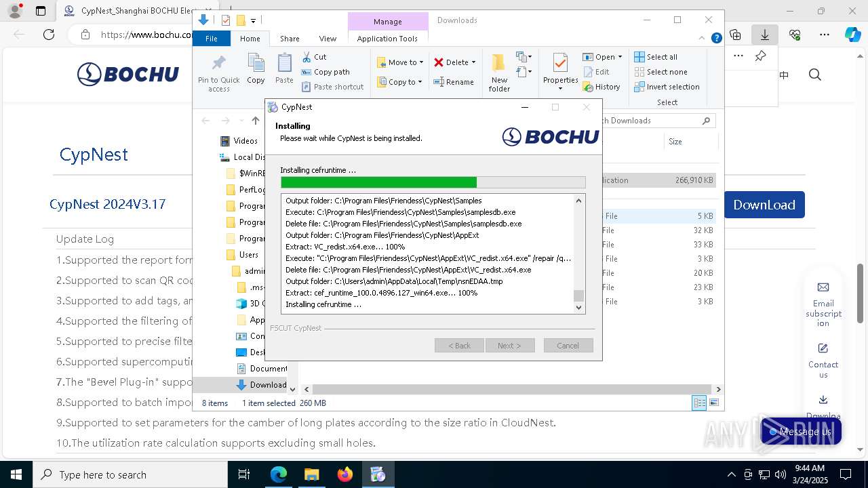Click the disabled Back button in installer
868x488 pixels.
(459, 346)
